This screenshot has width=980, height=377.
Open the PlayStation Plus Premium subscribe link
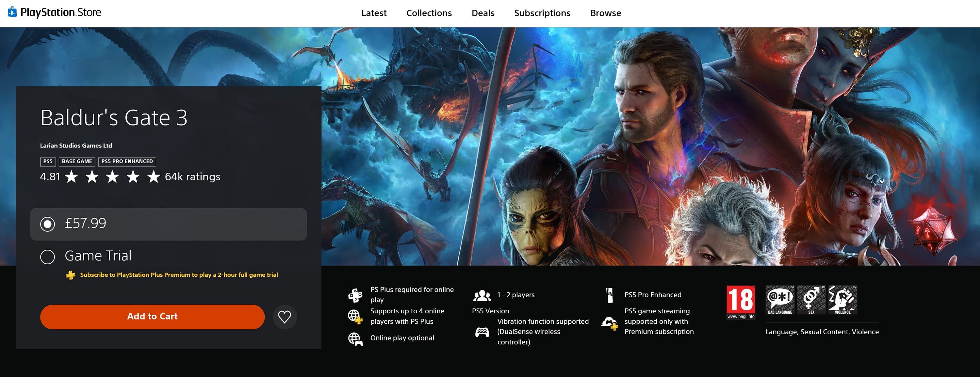pyautogui.click(x=179, y=275)
